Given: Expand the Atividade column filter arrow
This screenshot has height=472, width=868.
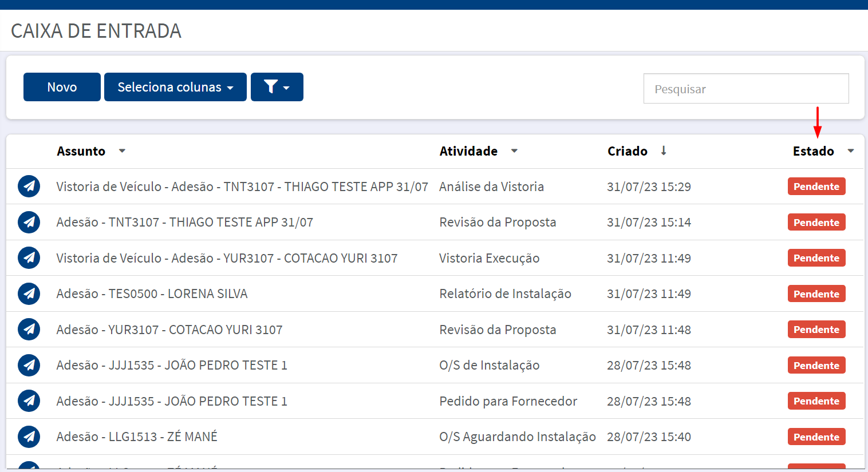Looking at the screenshot, I should point(514,151).
